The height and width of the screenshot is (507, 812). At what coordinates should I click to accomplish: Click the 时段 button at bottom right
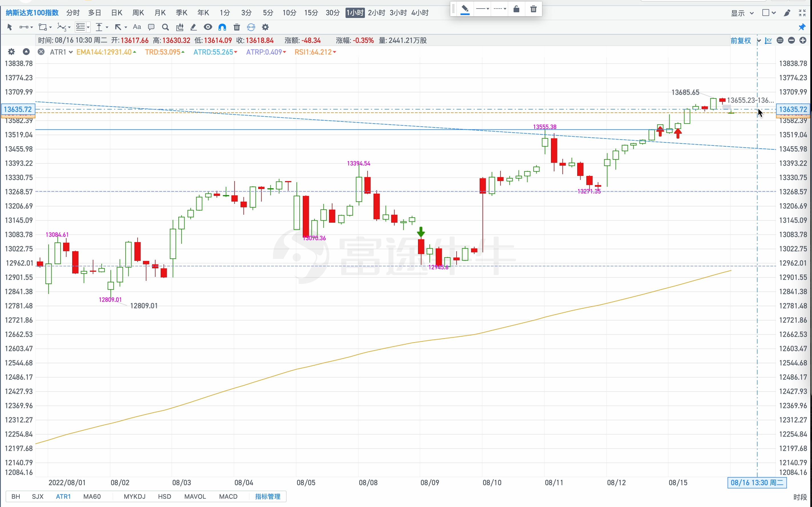click(x=800, y=497)
